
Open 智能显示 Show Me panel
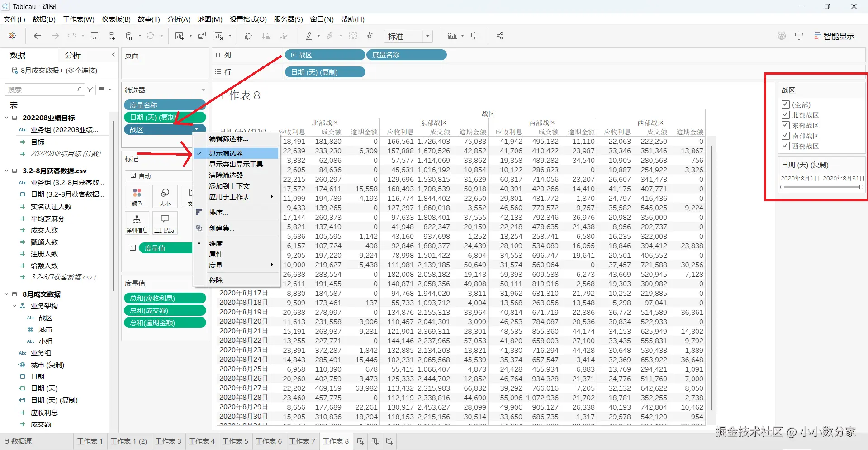click(x=834, y=36)
